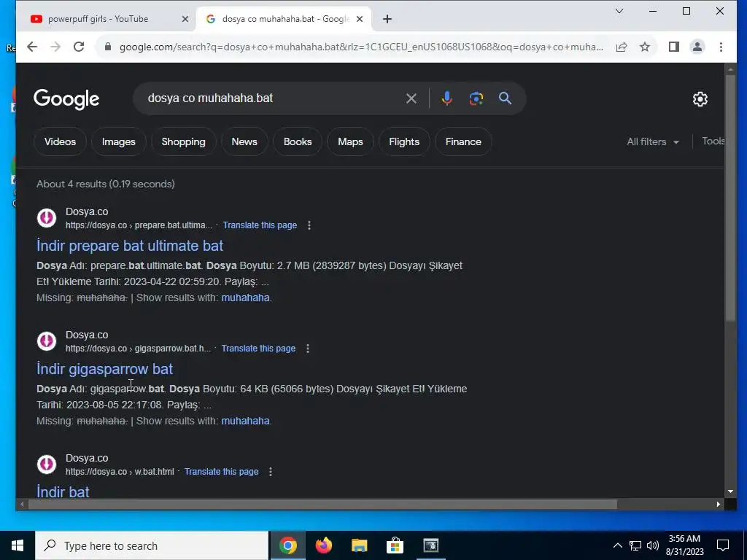This screenshot has height=560, width=747.
Task: Open three-dot menu for gigasparrow.bat result
Action: [x=308, y=349]
